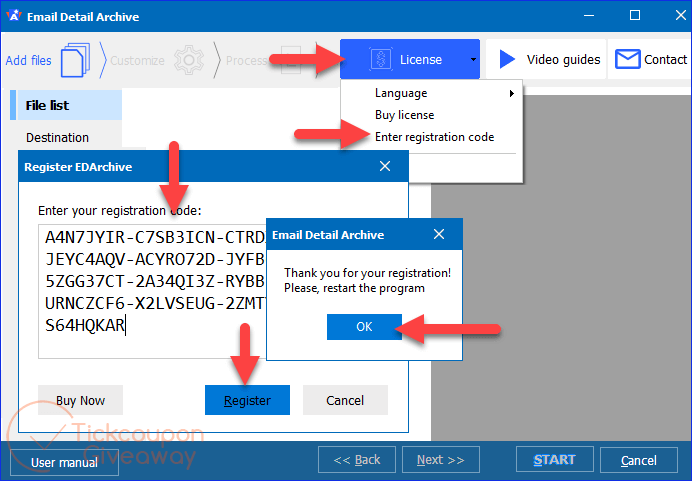
Task: Open the License dropdown arrow
Action: (473, 60)
